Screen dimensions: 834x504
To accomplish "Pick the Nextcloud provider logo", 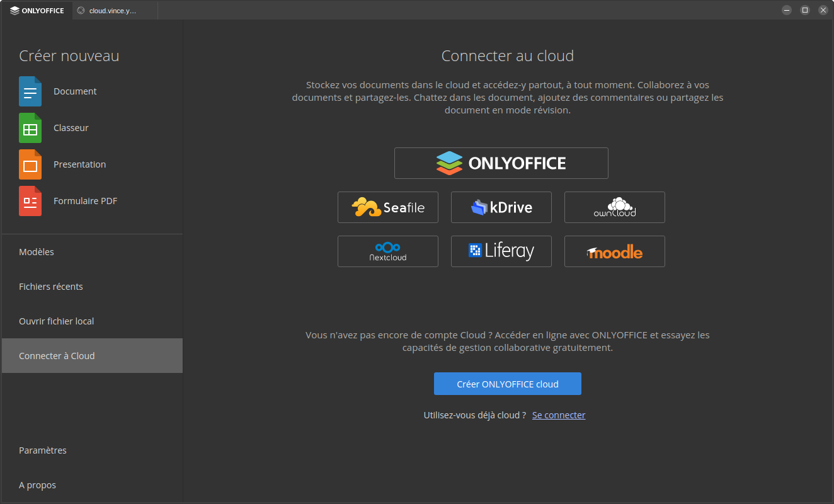I will pos(387,251).
